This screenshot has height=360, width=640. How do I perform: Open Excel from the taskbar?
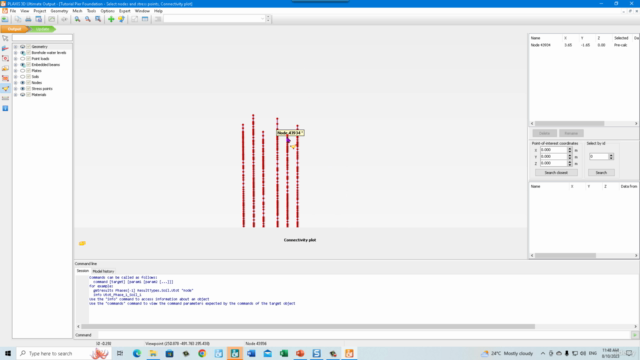(x=284, y=353)
